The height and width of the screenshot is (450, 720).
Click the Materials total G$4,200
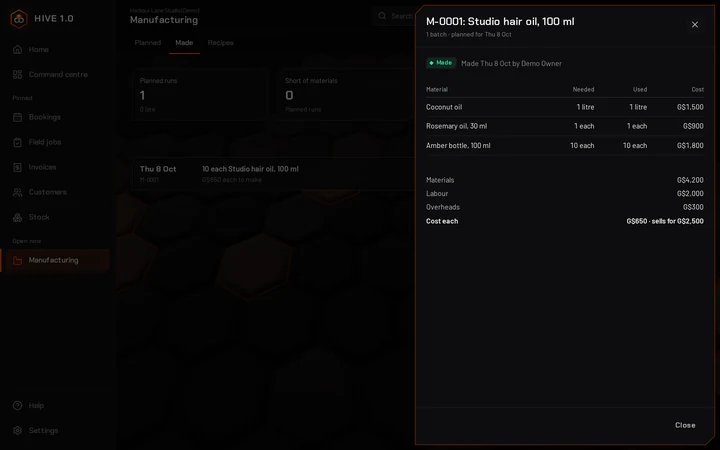[690, 180]
